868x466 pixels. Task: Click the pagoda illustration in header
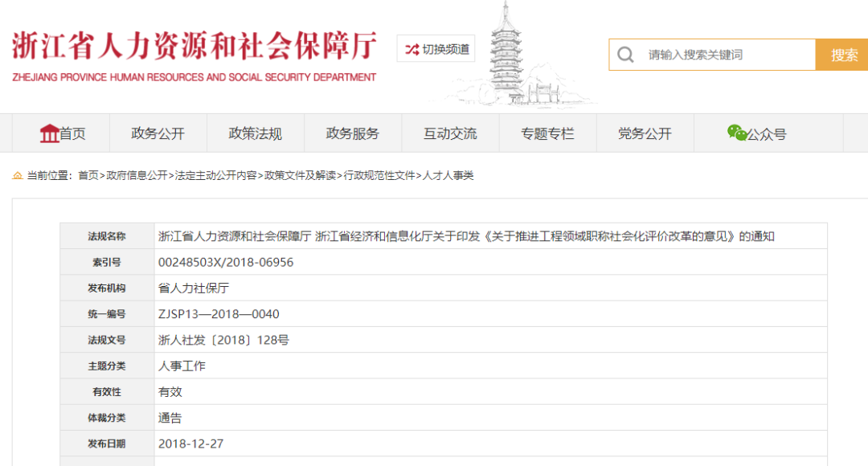pos(506,54)
